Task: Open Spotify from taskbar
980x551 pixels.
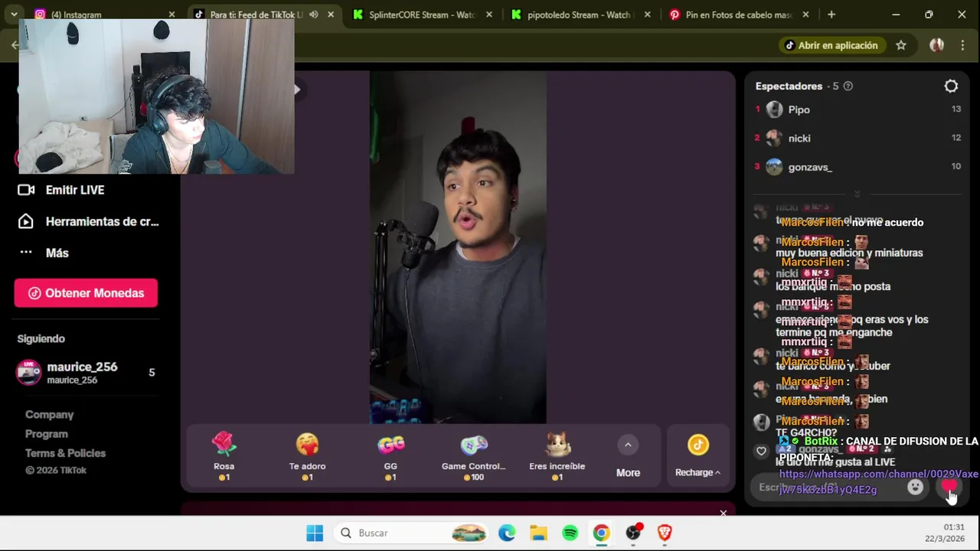Action: pos(570,533)
